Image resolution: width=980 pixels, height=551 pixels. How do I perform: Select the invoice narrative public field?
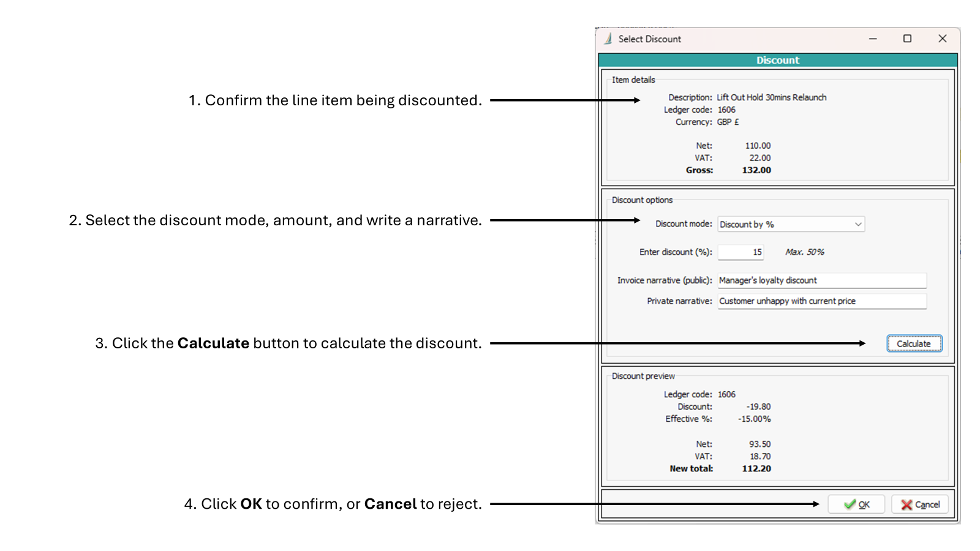(x=821, y=280)
